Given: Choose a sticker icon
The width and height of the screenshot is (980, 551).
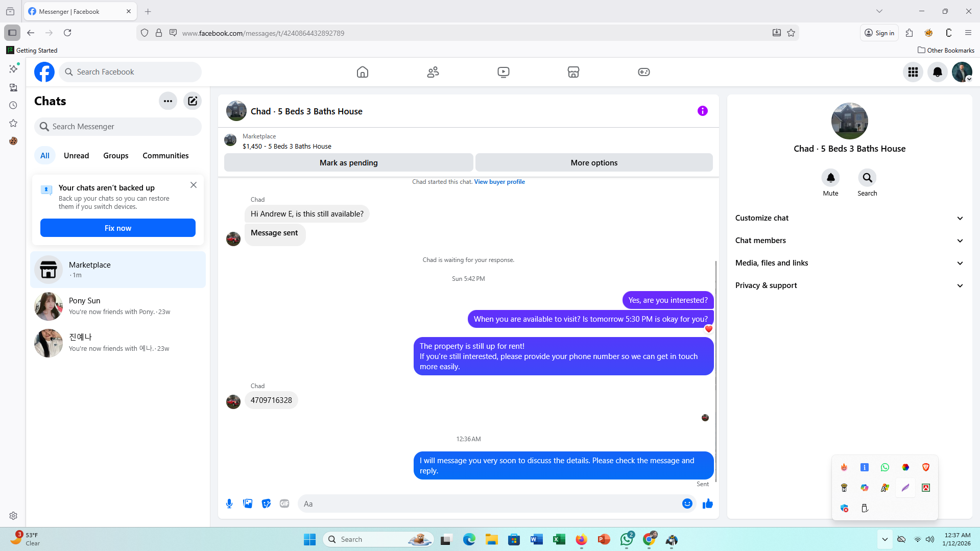Looking at the screenshot, I should [x=266, y=504].
